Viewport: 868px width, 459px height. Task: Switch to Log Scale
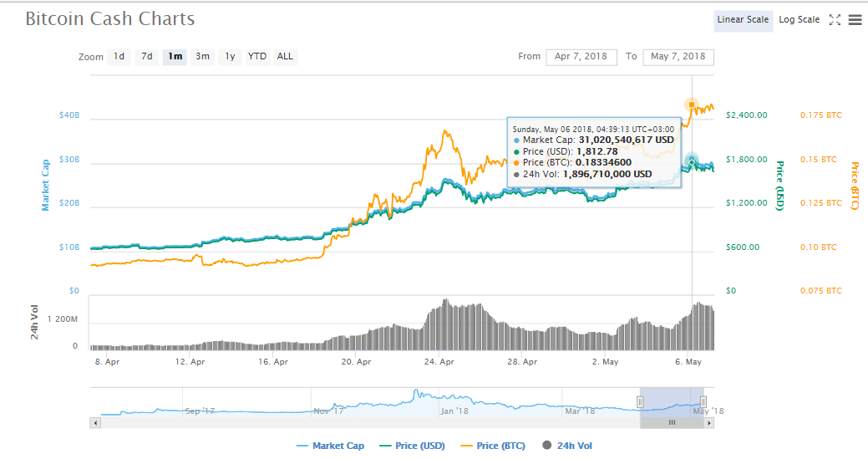[x=799, y=20]
